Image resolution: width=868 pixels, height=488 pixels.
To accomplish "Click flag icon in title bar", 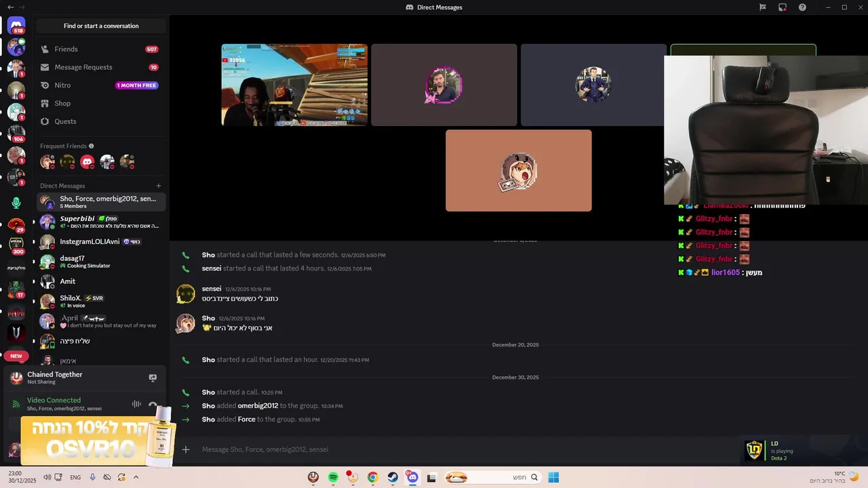I will click(x=762, y=7).
